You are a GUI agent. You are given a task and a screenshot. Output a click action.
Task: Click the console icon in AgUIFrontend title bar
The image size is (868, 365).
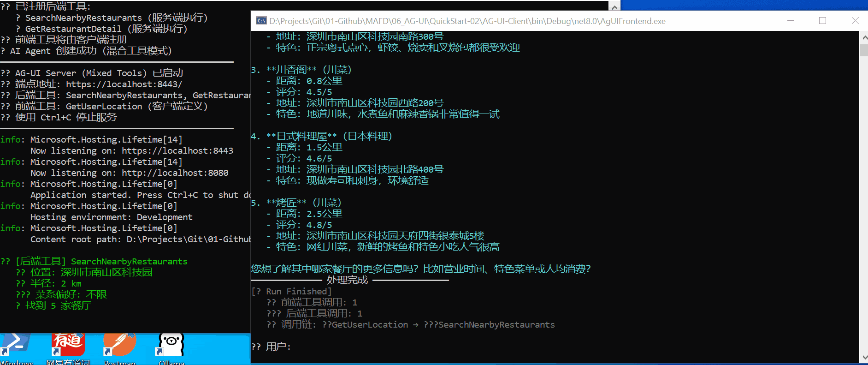click(261, 21)
